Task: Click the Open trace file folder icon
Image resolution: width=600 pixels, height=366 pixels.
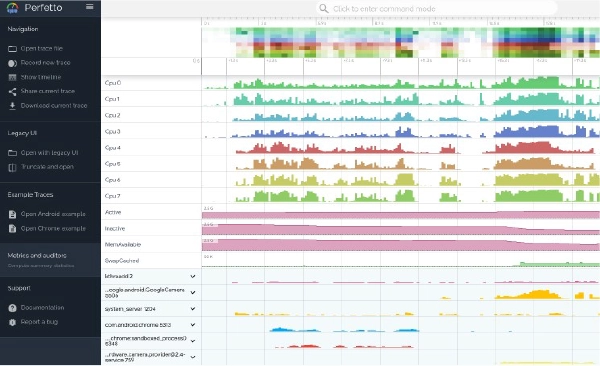Action: pyautogui.click(x=12, y=49)
